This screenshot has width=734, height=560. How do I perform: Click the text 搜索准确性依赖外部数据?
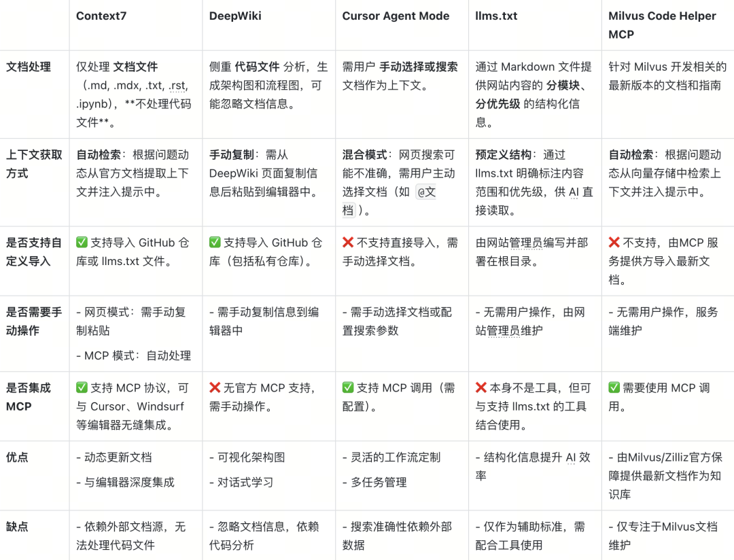click(397, 536)
